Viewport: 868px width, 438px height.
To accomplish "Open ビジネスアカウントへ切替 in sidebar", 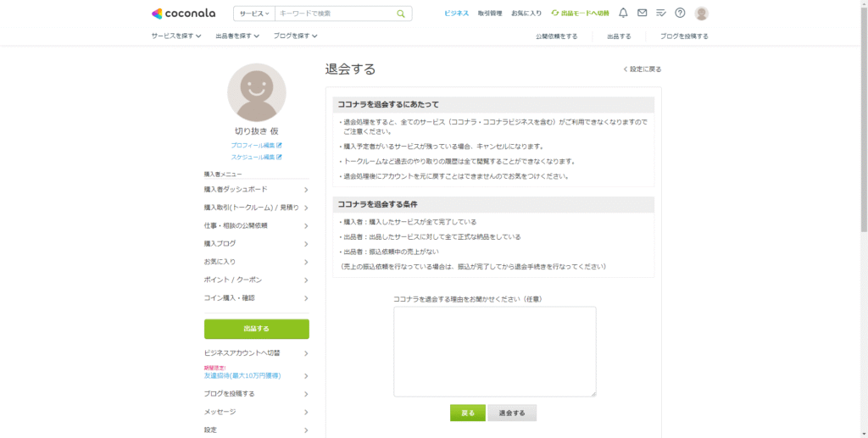I will tap(256, 353).
